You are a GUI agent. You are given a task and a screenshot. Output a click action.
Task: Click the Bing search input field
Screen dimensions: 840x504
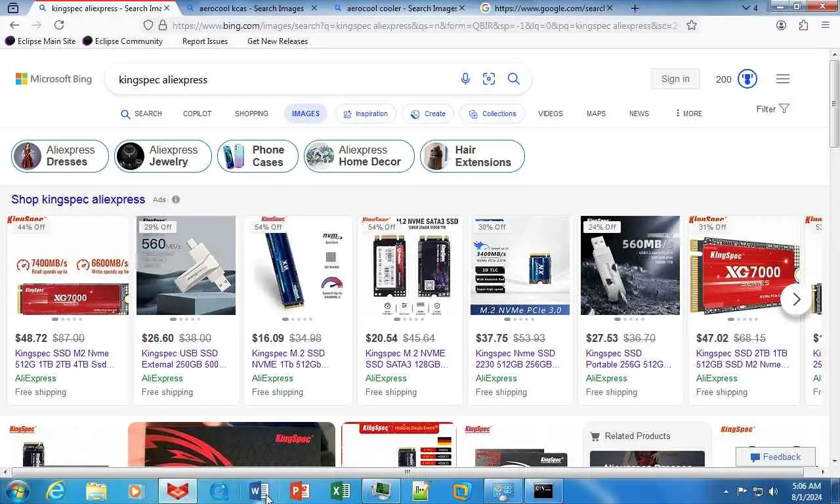pos(282,79)
